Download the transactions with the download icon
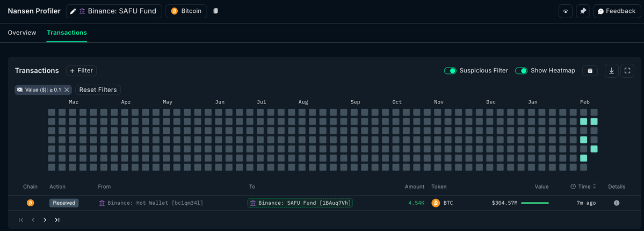644x231 pixels. pos(612,71)
